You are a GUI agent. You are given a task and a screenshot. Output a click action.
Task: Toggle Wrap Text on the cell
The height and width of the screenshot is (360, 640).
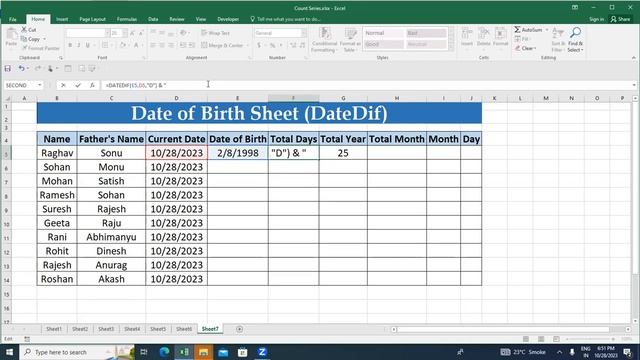tap(216, 33)
